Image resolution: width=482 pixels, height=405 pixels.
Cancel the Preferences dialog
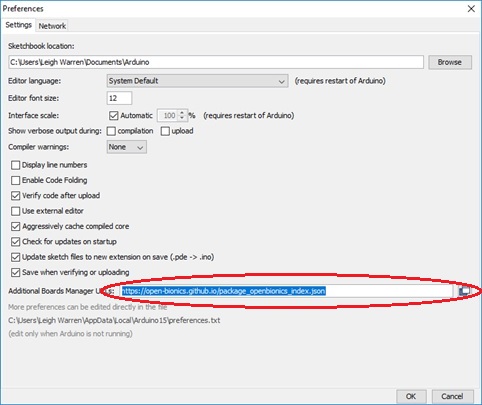[x=452, y=396]
